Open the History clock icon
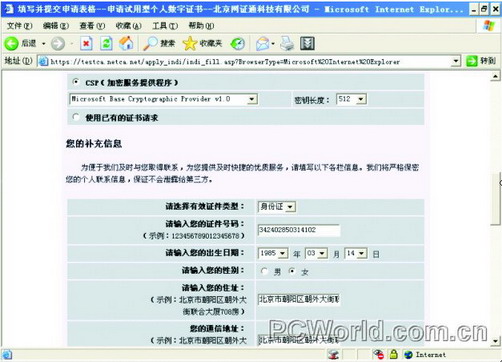 pos(238,44)
